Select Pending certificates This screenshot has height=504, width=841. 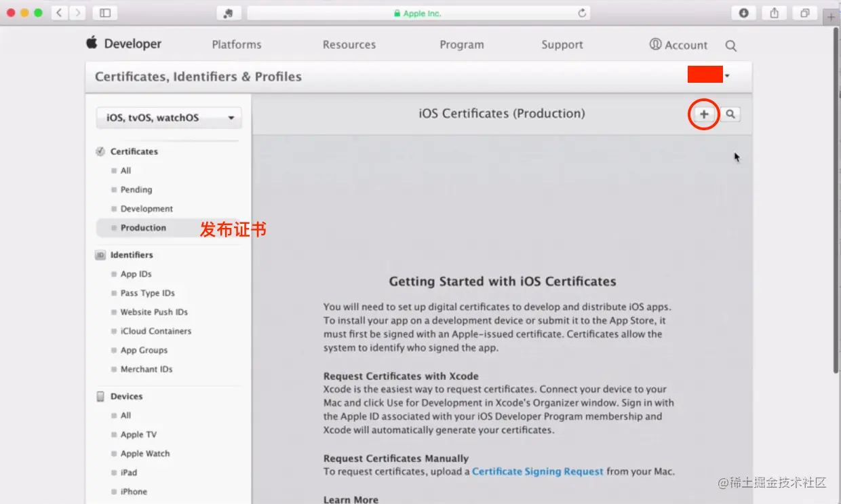(x=136, y=189)
